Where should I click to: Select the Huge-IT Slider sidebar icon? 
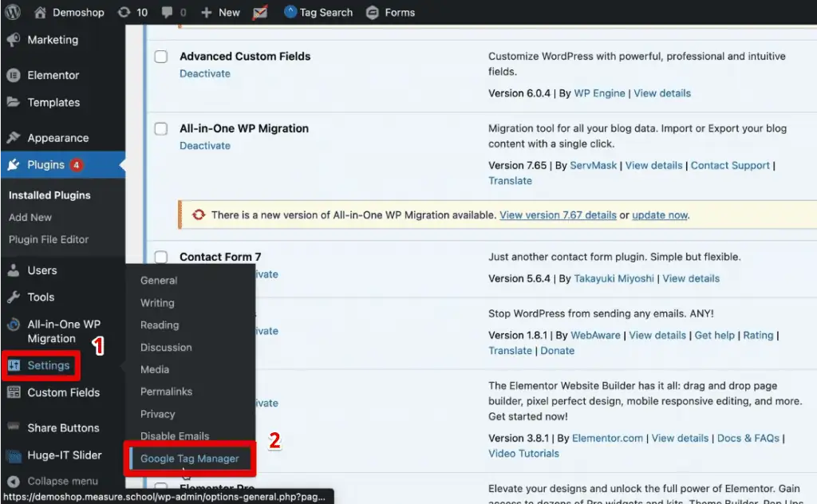(x=13, y=455)
